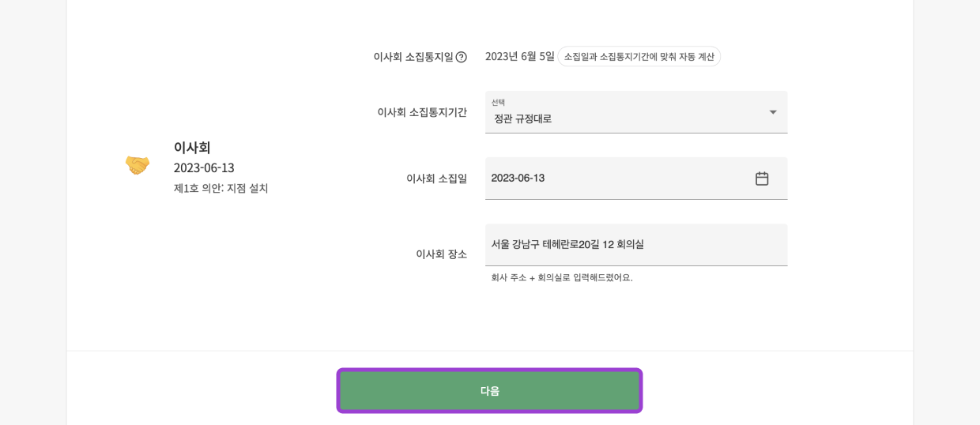Image resolution: width=980 pixels, height=425 pixels.
Task: Open the 정관 규정대로 select box
Action: [x=624, y=118]
